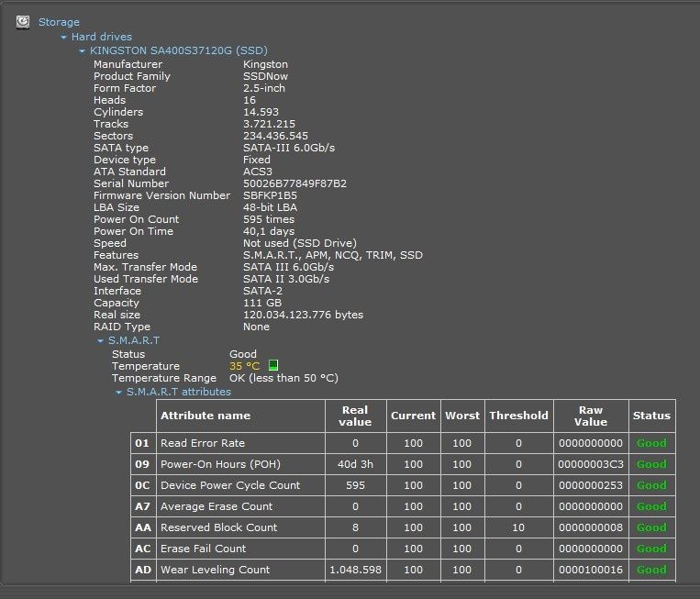Click attribute ID AD cell
The height and width of the screenshot is (599, 700).
(143, 570)
